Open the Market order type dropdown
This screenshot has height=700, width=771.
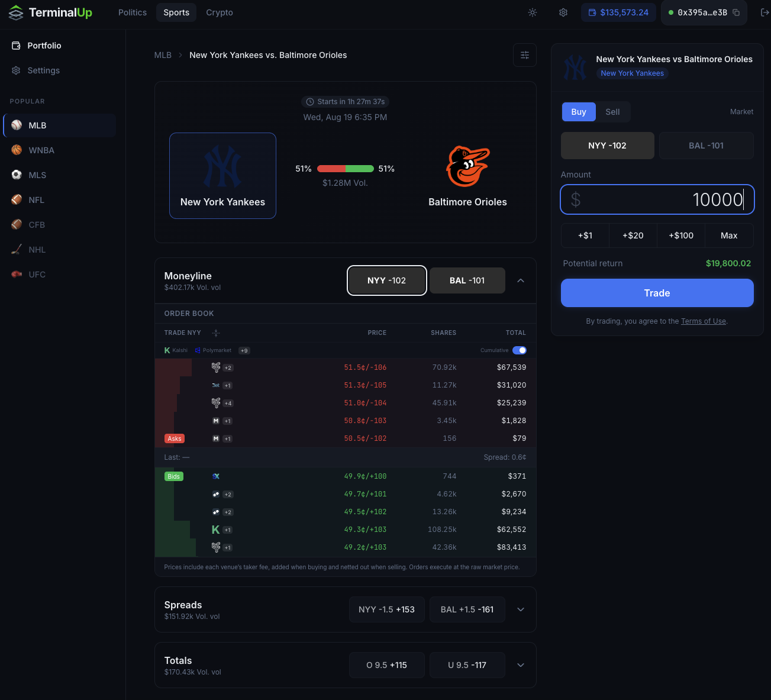pyautogui.click(x=741, y=112)
